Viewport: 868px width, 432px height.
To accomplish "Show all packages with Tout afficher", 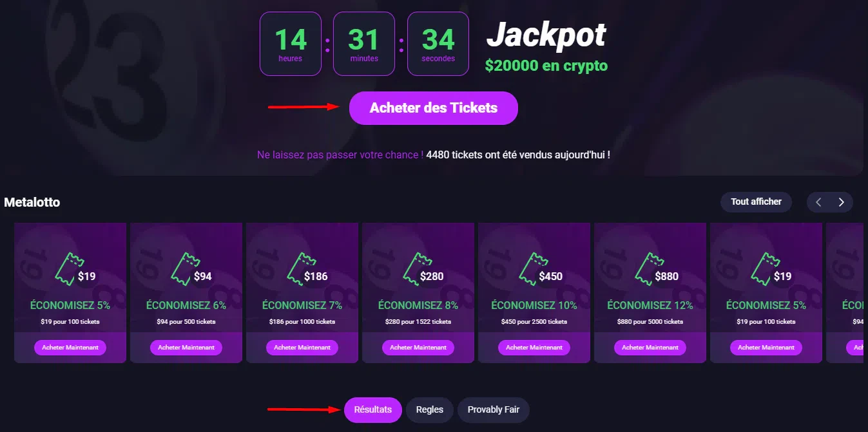I will 756,202.
